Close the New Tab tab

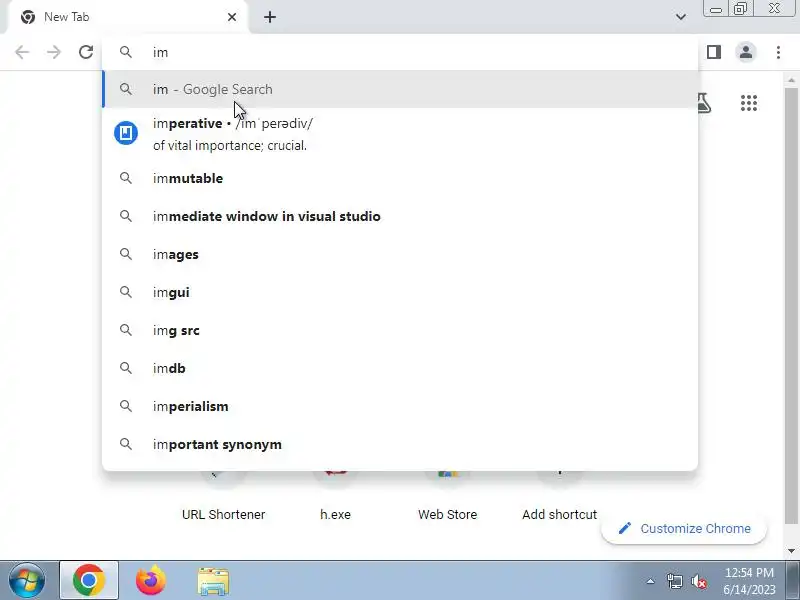pyautogui.click(x=232, y=17)
